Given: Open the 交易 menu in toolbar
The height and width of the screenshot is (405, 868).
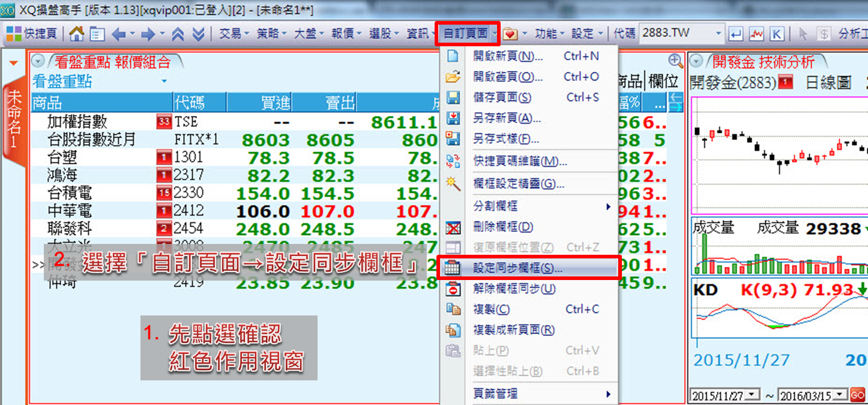Looking at the screenshot, I should coord(233,34).
